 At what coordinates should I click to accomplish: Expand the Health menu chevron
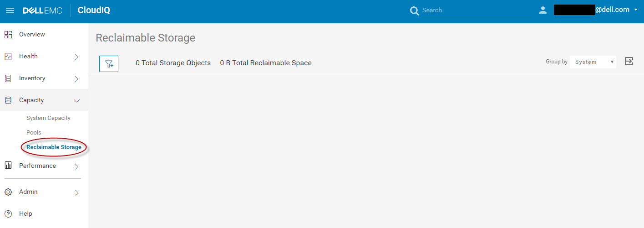(76, 57)
